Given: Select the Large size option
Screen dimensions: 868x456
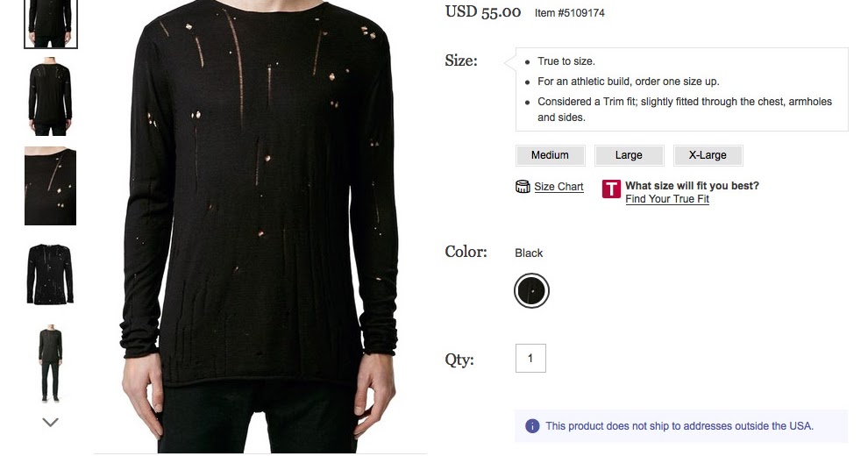Looking at the screenshot, I should coord(629,155).
